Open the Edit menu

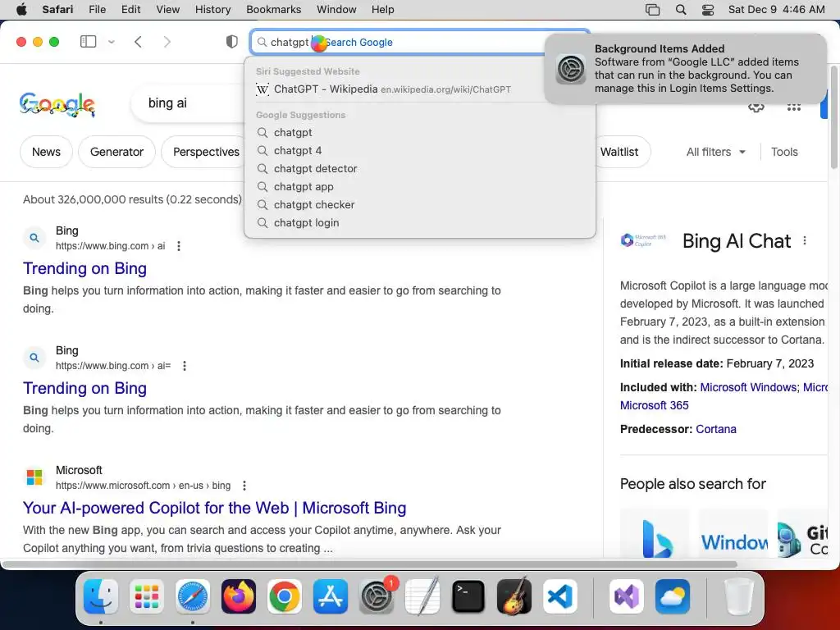click(x=130, y=10)
